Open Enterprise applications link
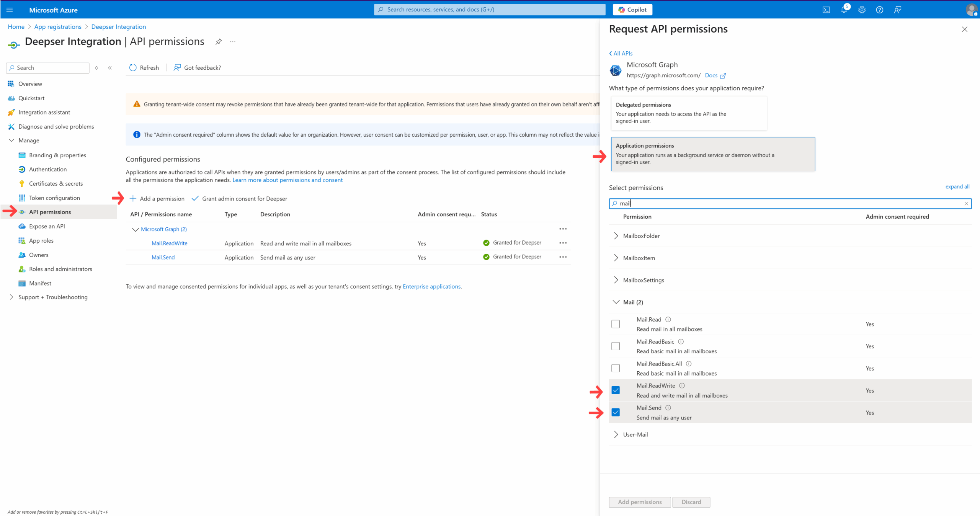 point(431,286)
